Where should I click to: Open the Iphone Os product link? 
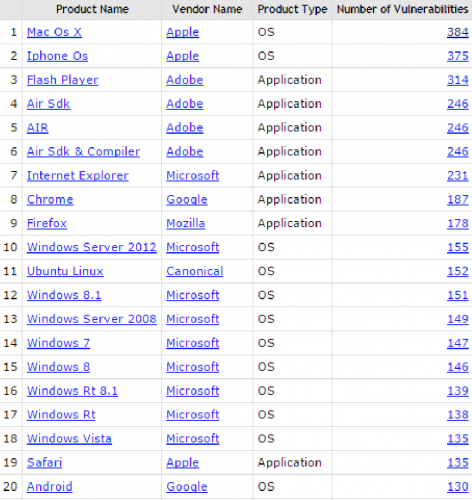(57, 56)
